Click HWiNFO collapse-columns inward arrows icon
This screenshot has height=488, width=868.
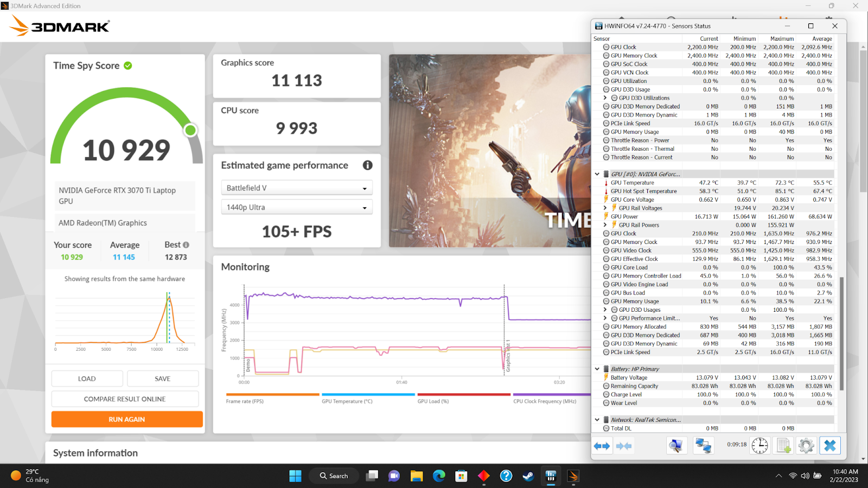point(624,446)
